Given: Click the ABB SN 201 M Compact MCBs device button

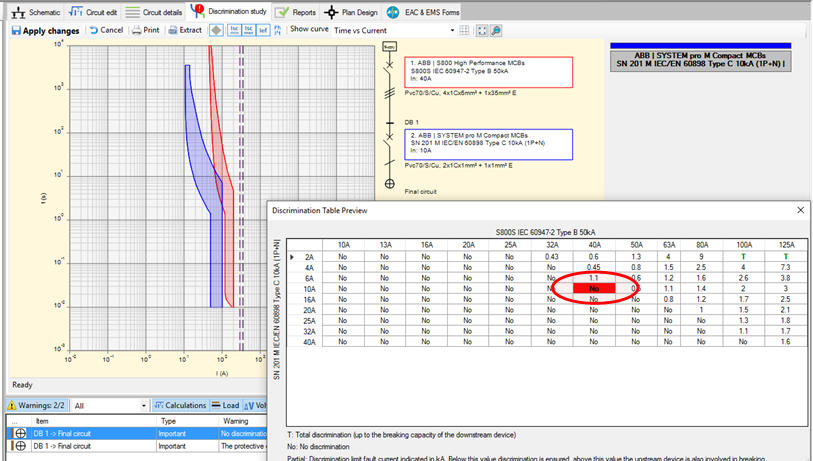Looking at the screenshot, I should [x=700, y=60].
